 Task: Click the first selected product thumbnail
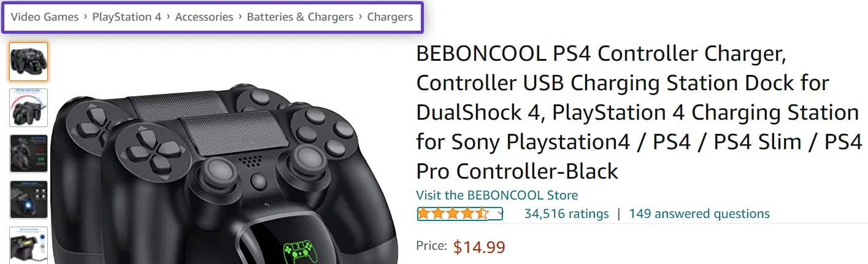click(28, 61)
